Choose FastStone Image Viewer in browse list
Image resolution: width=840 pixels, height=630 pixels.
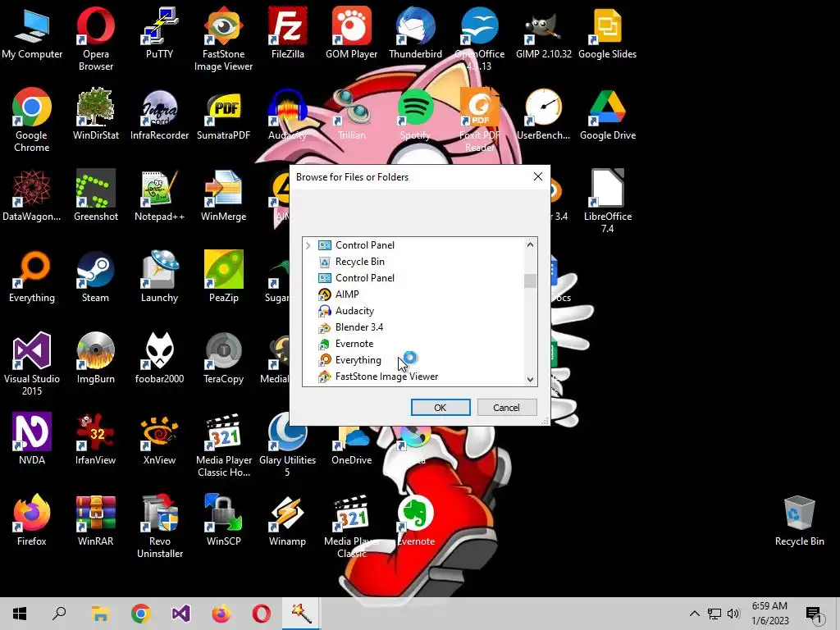(x=386, y=377)
